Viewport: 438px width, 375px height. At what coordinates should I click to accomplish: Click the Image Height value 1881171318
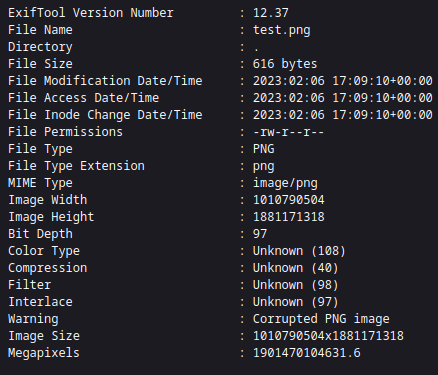[x=288, y=217]
